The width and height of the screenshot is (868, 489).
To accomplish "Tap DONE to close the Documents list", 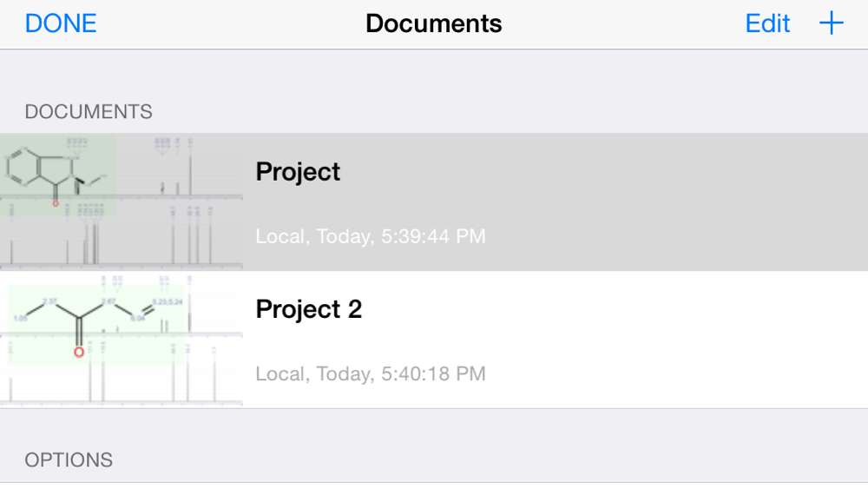I will tap(61, 23).
